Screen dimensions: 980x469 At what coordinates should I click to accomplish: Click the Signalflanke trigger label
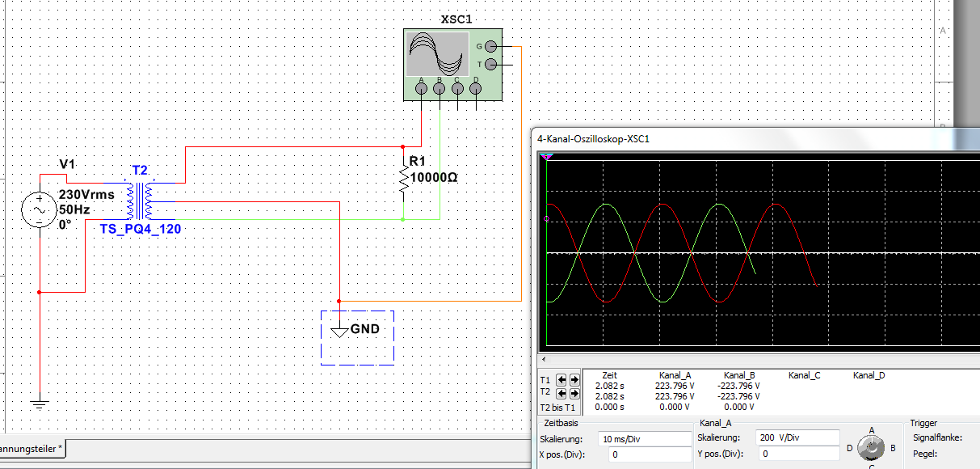point(936,437)
